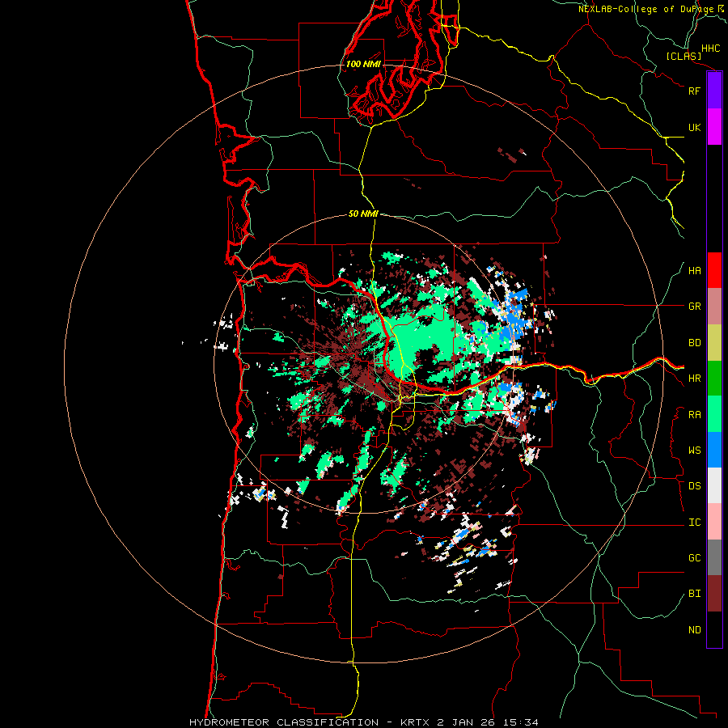Screen dimensions: 728x728
Task: Click the WS legend label
Action: 694,451
